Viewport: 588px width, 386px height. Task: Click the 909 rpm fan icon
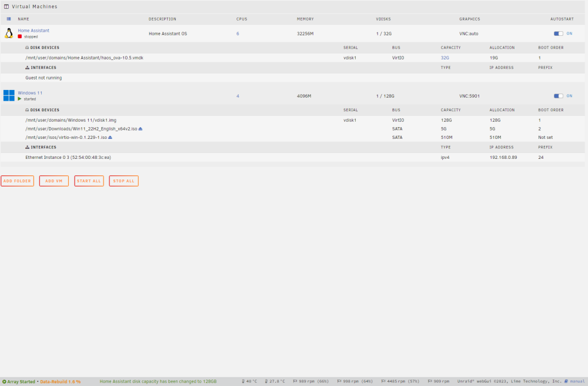click(430, 381)
